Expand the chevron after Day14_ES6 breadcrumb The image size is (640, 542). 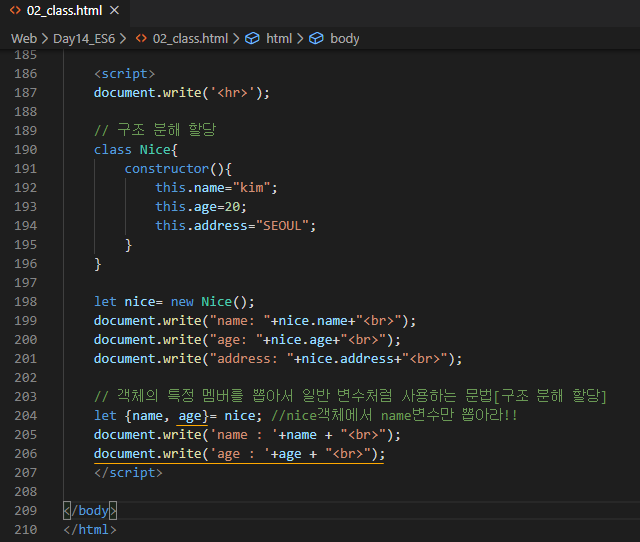pos(123,39)
